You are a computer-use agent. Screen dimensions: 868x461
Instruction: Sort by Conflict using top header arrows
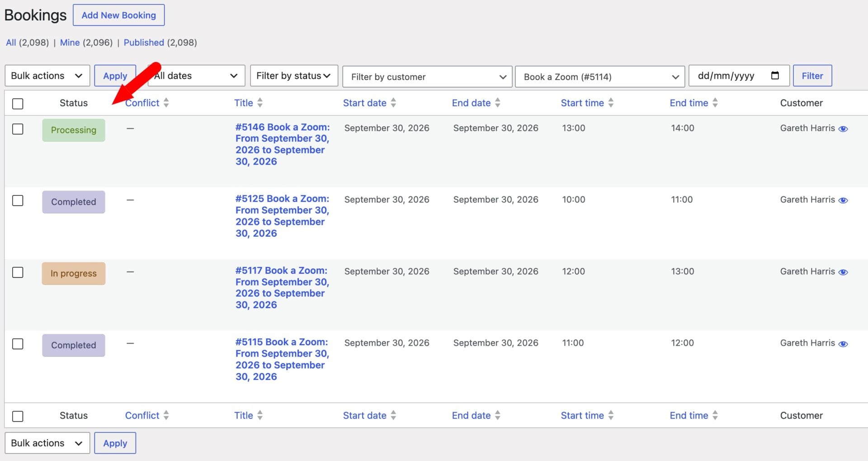coord(166,103)
